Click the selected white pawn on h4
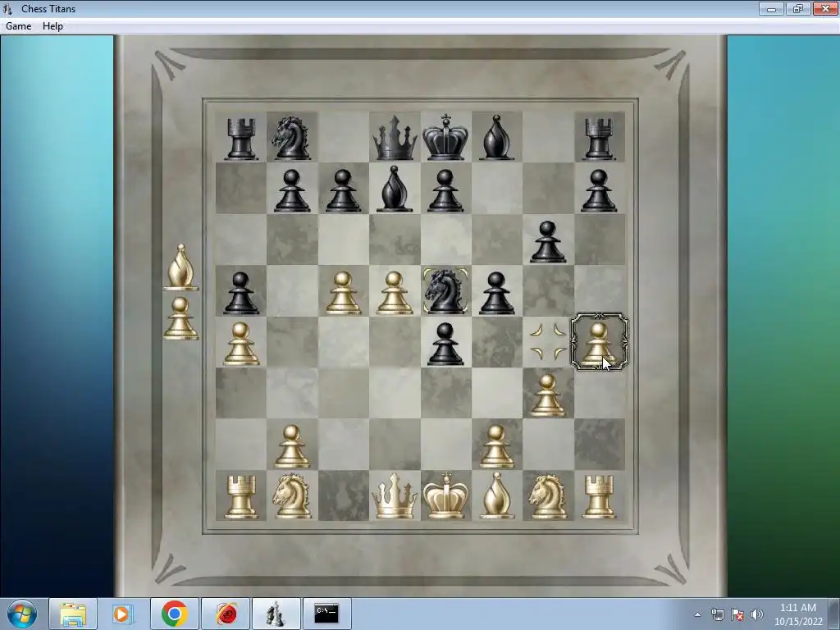 (x=599, y=343)
